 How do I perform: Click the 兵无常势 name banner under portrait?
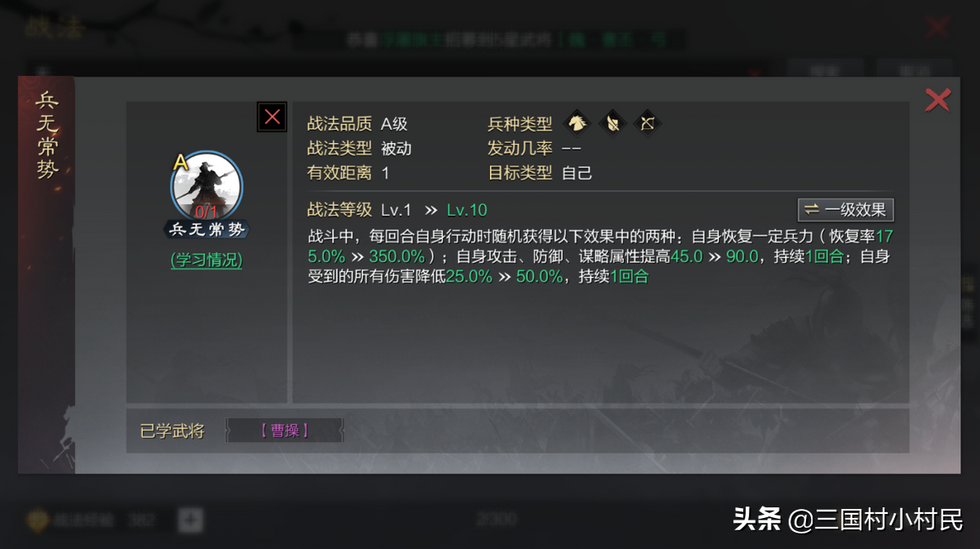pos(207,230)
